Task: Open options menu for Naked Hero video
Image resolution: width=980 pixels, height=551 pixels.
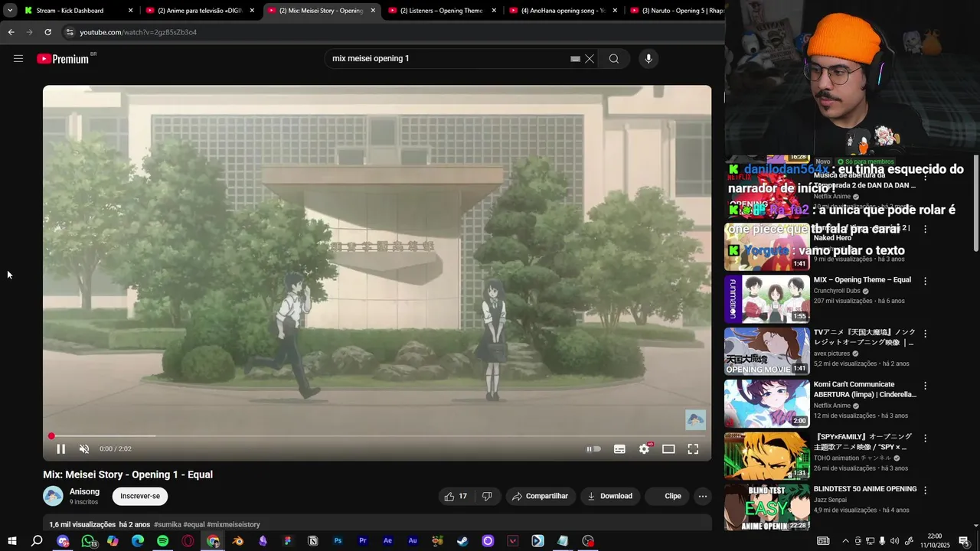Action: (x=925, y=229)
